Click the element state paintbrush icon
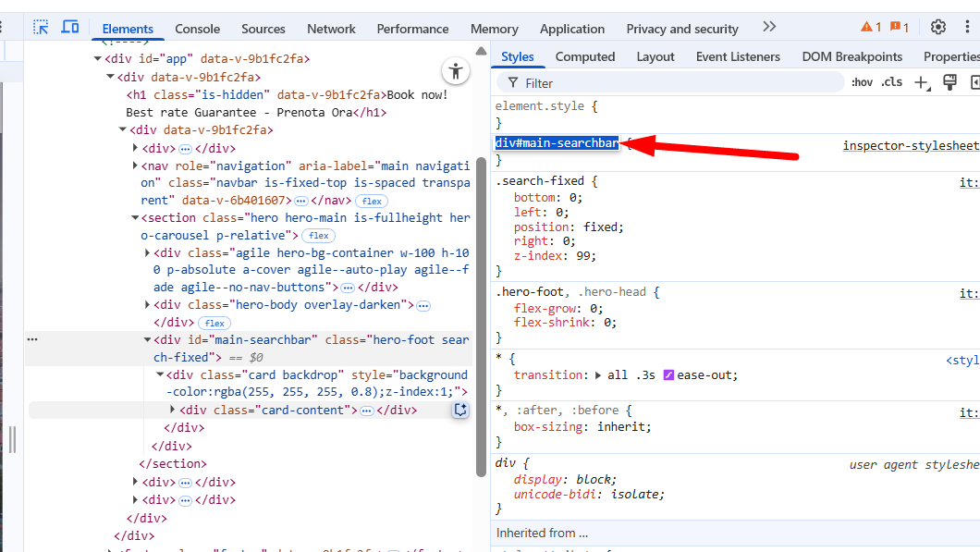 click(949, 81)
